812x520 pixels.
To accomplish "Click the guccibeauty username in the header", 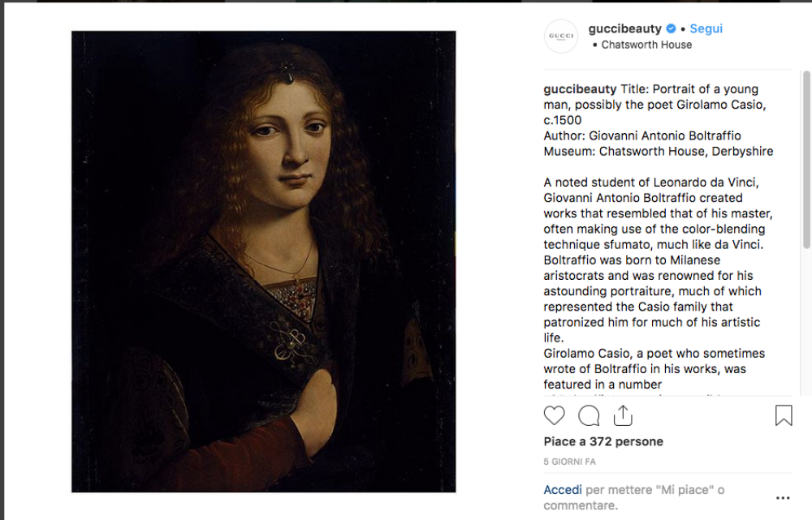I will tap(624, 29).
